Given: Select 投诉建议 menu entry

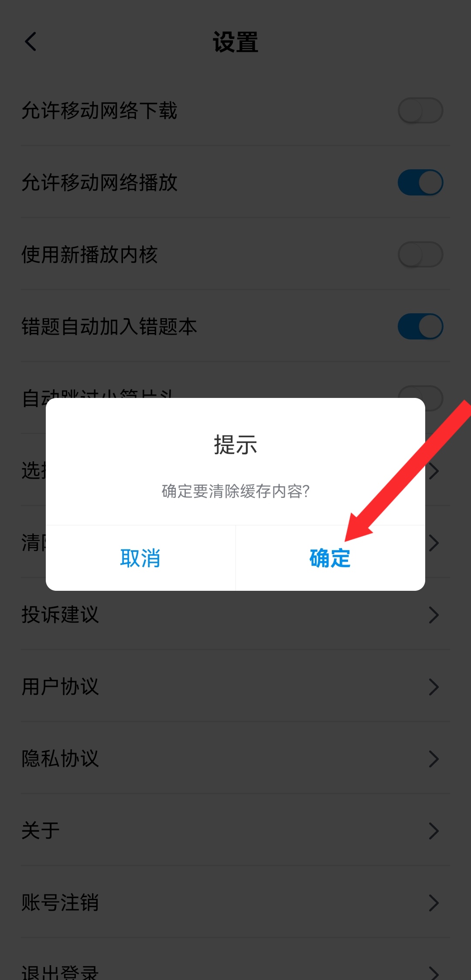Looking at the screenshot, I should 235,615.
